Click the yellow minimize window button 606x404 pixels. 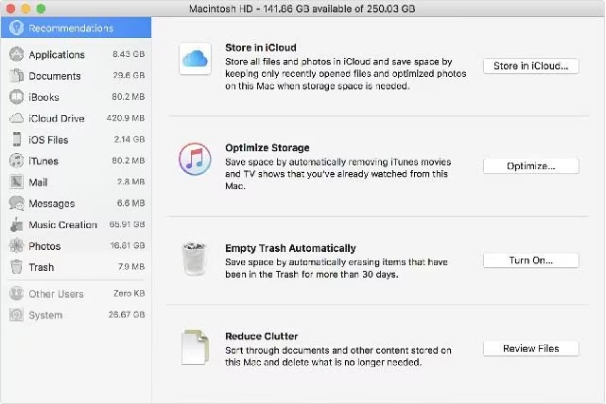(x=26, y=9)
